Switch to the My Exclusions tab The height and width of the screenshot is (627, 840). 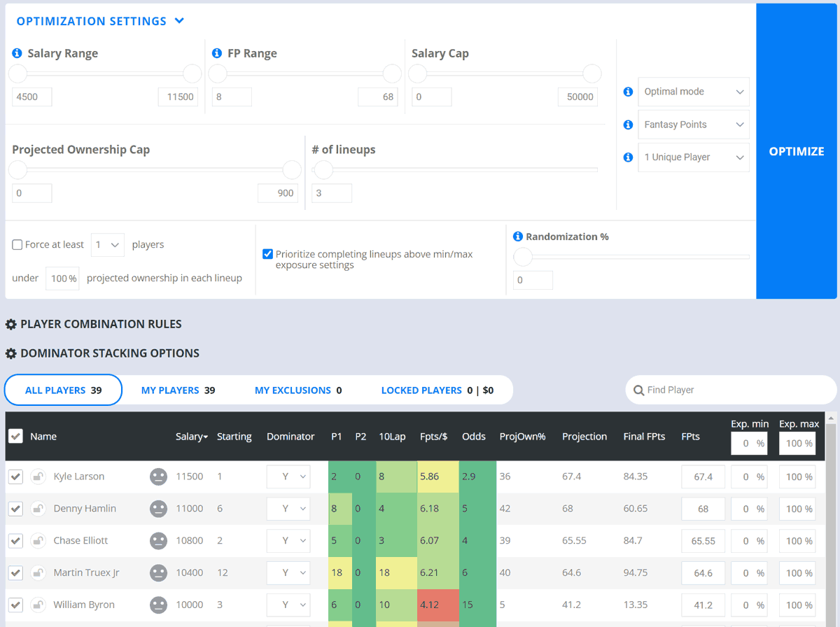[x=298, y=390]
